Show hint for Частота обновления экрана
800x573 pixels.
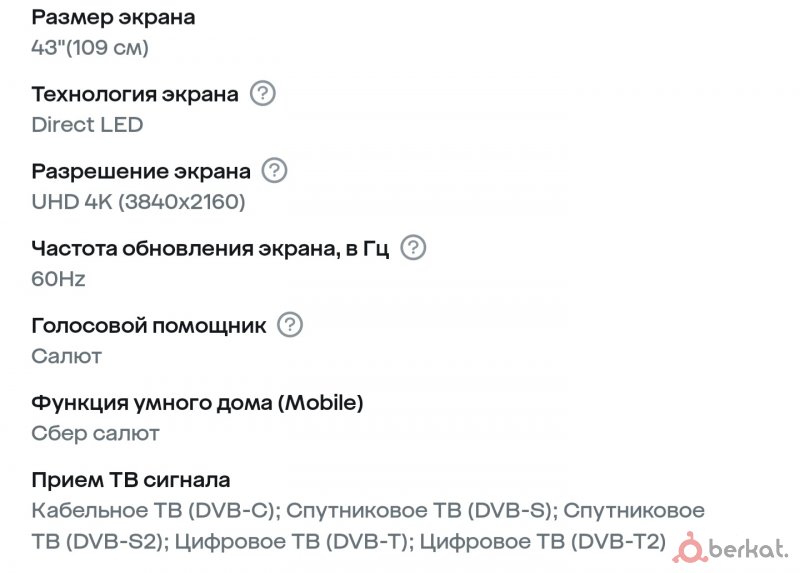[x=413, y=247]
